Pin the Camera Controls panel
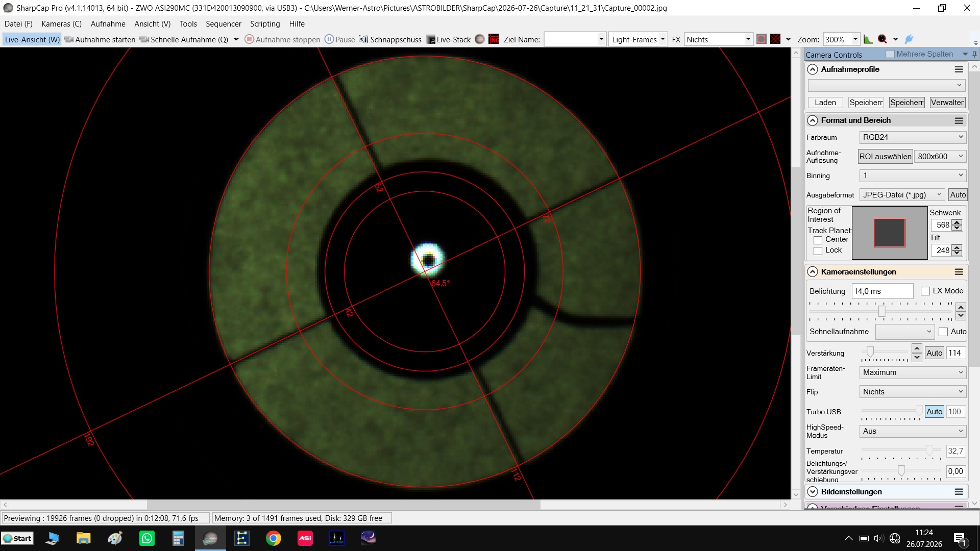The height and width of the screenshot is (551, 980). [974, 54]
